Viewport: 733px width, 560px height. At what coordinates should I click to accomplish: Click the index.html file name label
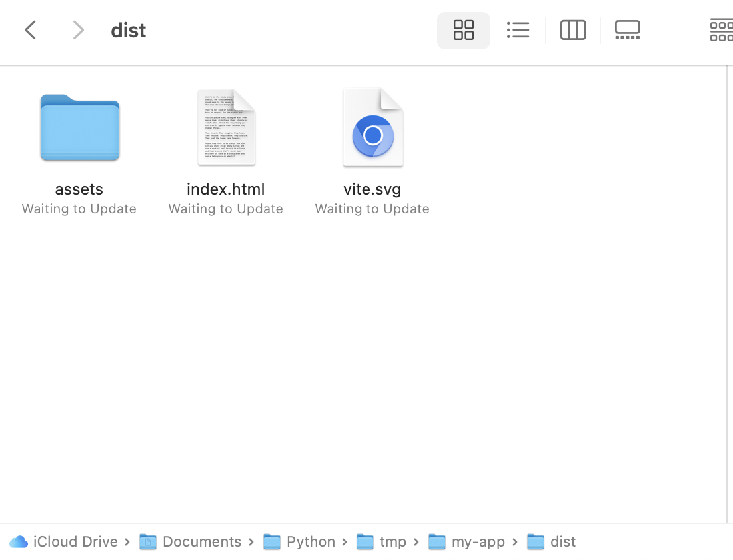click(x=226, y=189)
